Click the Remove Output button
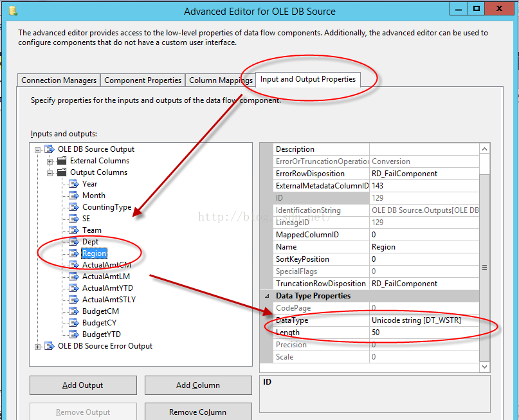 [x=83, y=412]
